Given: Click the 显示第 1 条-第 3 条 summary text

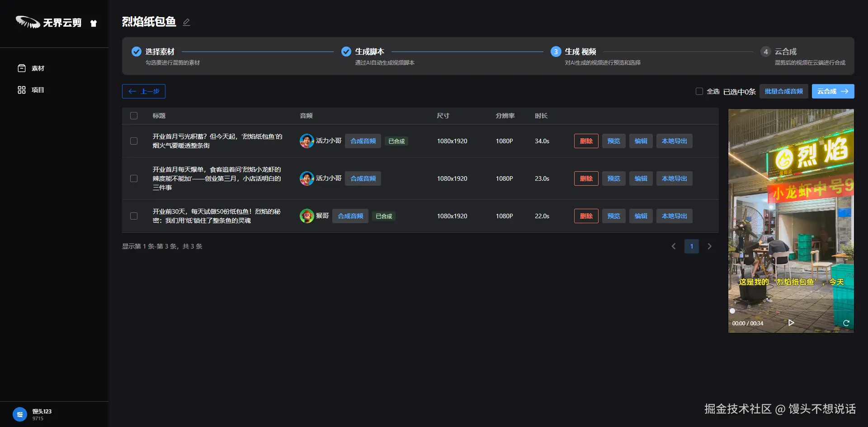Looking at the screenshot, I should [x=162, y=246].
